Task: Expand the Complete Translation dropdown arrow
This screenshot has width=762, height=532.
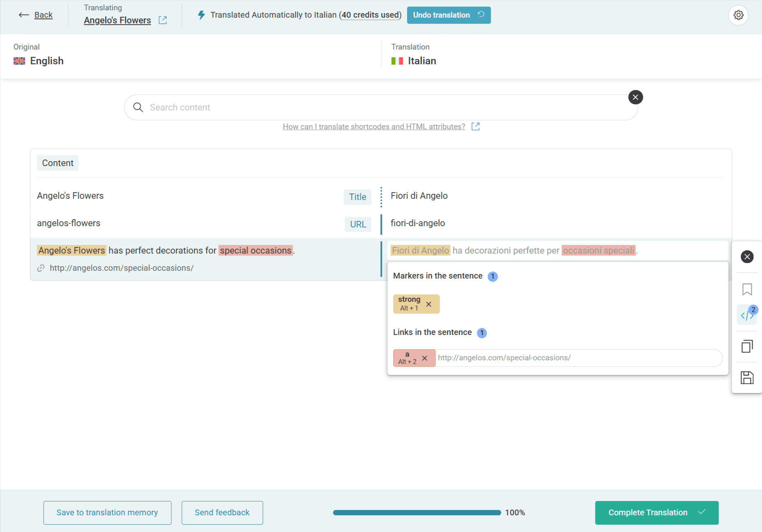Action: coord(702,512)
